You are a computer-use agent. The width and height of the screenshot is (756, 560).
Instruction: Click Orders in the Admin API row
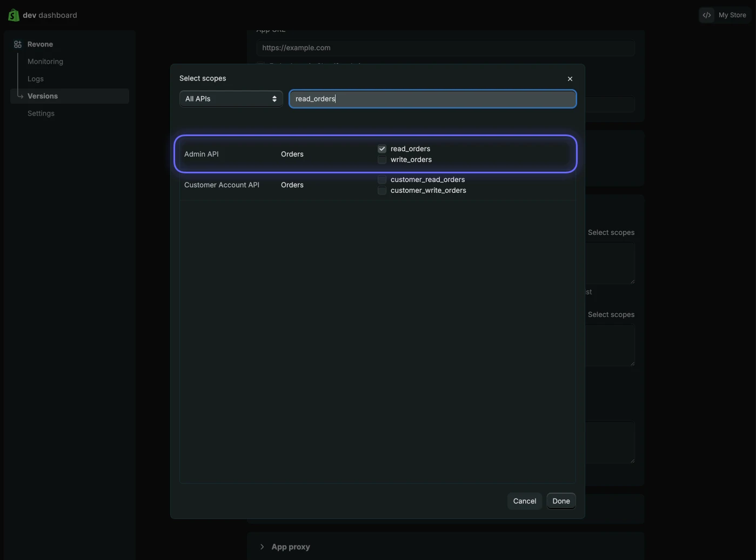coord(292,154)
